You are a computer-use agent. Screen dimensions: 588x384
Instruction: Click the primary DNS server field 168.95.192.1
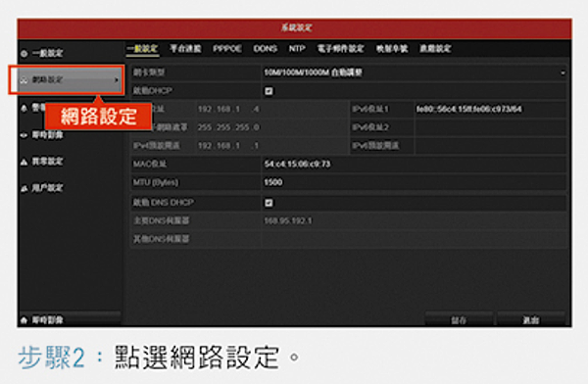coord(414,220)
